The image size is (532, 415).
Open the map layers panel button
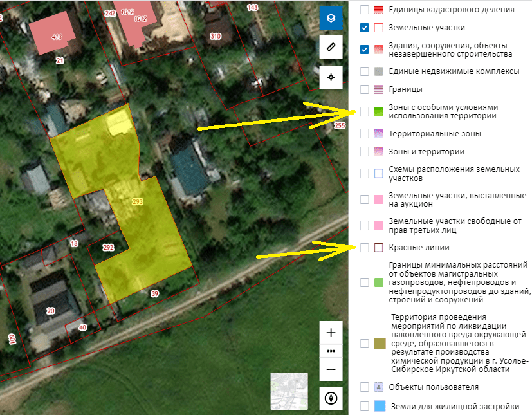coord(331,18)
